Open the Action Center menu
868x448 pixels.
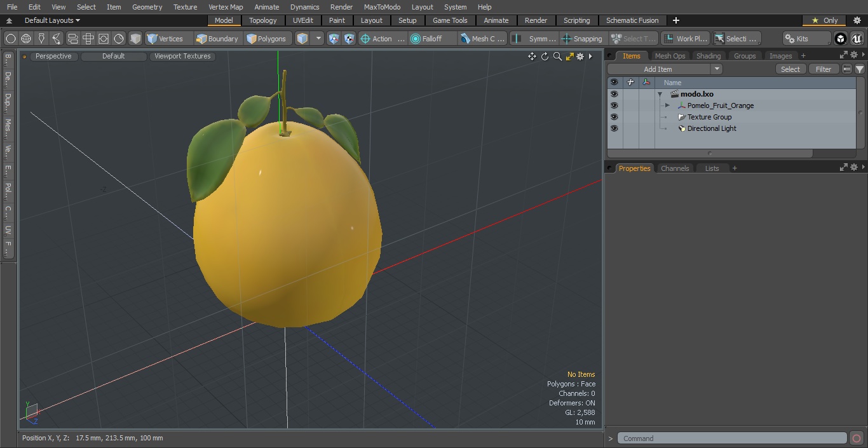click(x=383, y=39)
